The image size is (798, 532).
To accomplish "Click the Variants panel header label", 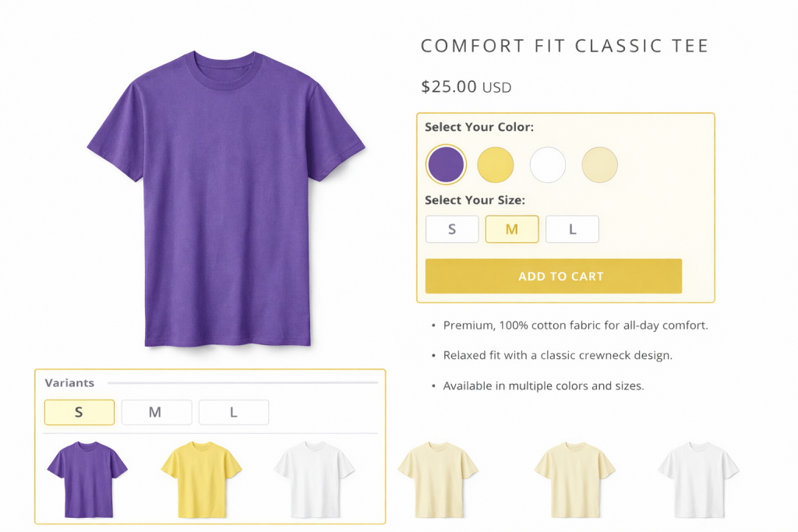I will [x=69, y=382].
